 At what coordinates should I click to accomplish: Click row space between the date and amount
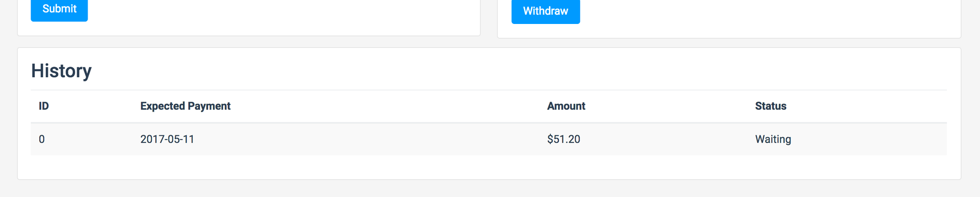[368, 139]
